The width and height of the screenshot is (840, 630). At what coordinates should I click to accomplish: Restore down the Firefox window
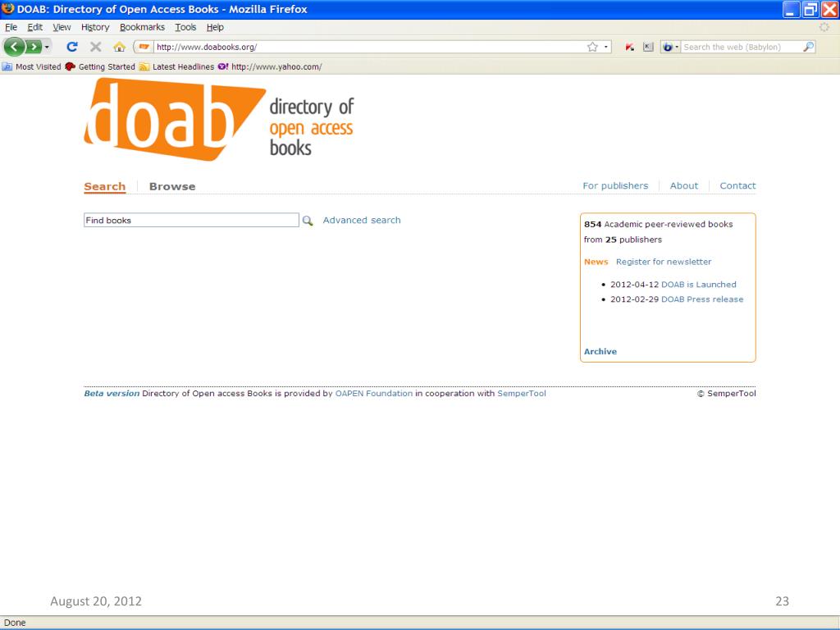click(811, 9)
